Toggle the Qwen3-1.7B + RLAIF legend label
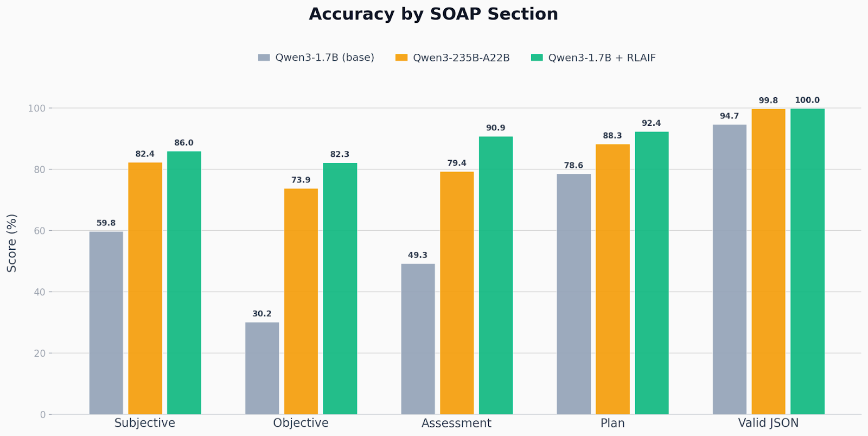868x436 pixels. coord(602,58)
